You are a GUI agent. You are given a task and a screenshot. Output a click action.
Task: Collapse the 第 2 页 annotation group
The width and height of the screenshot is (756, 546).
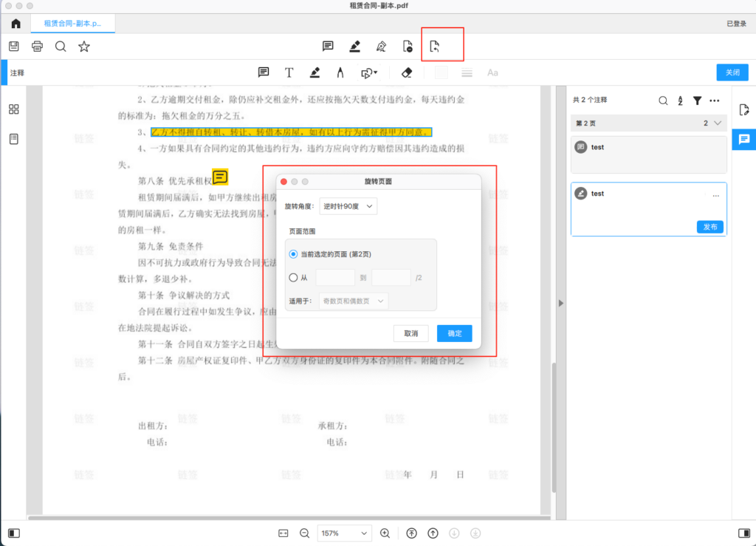718,123
